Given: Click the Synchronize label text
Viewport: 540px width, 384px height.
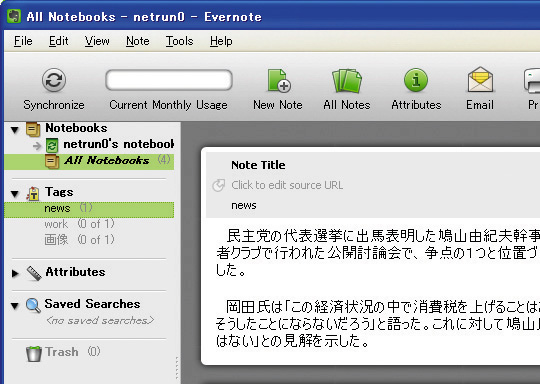Looking at the screenshot, I should click(54, 105).
